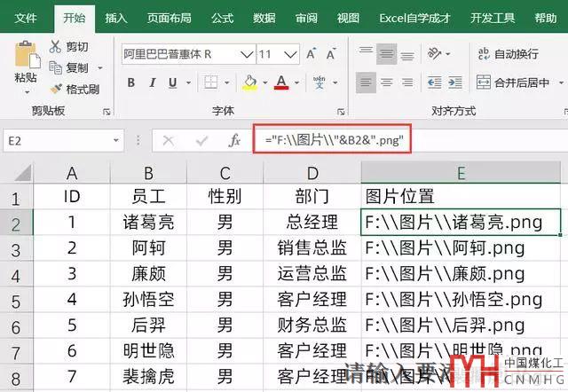
Task: Click the formula bar input field
Action: coord(411,140)
